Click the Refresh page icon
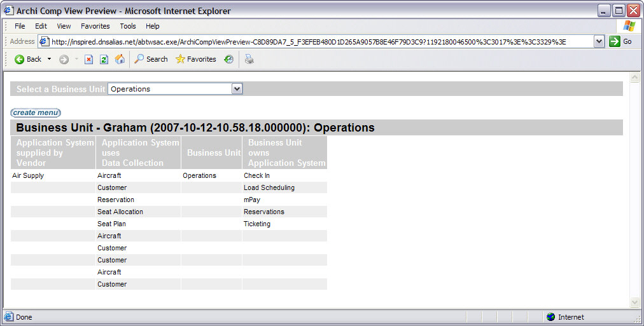 point(104,60)
